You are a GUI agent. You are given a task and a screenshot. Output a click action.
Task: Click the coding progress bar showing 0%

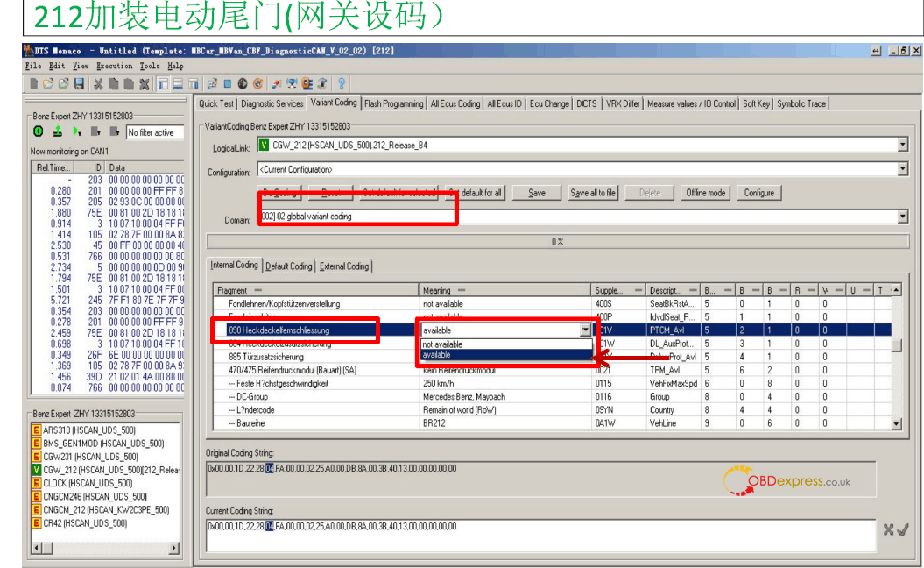[557, 242]
